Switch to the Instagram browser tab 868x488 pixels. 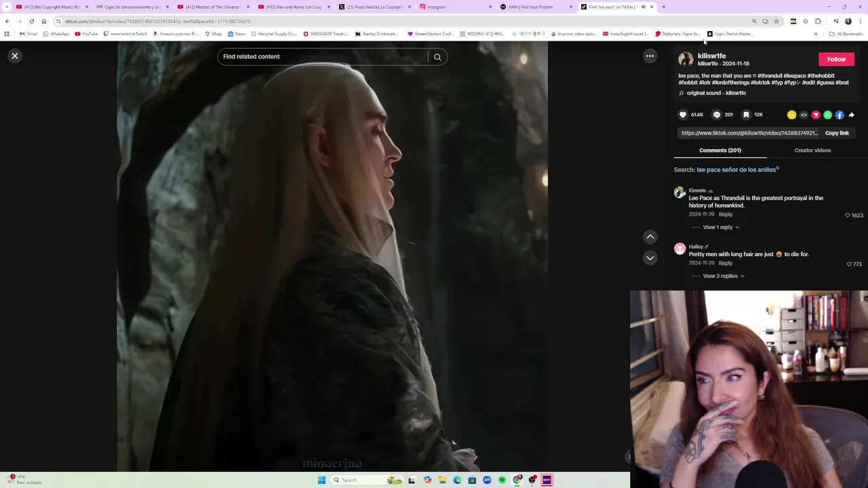coord(454,7)
